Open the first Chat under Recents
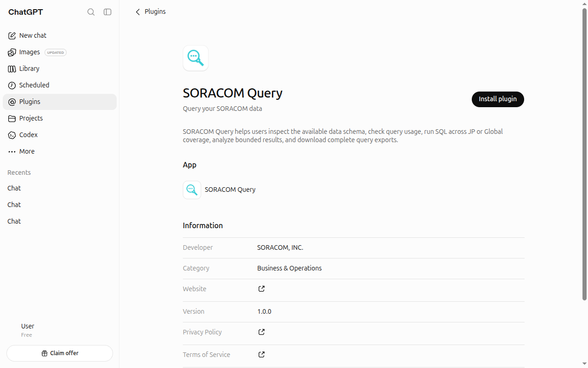588x368 pixels. tap(60, 188)
